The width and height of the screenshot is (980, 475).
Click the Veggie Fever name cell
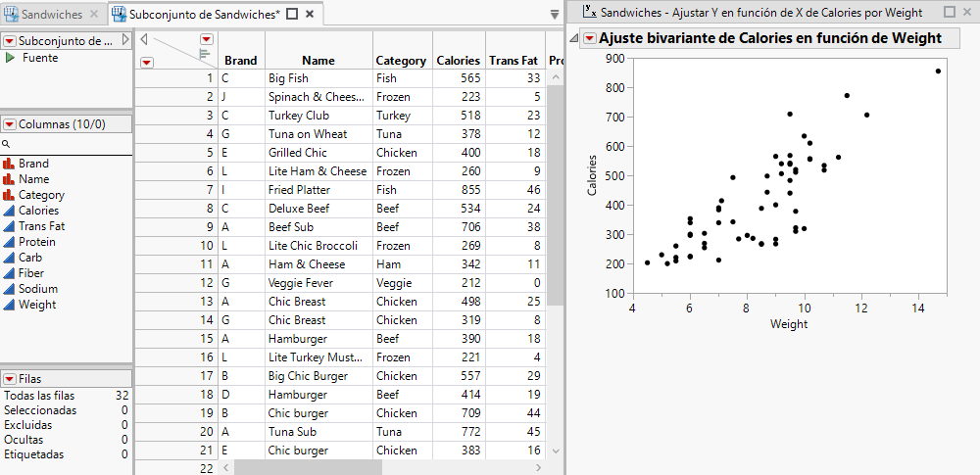pyautogui.click(x=318, y=282)
